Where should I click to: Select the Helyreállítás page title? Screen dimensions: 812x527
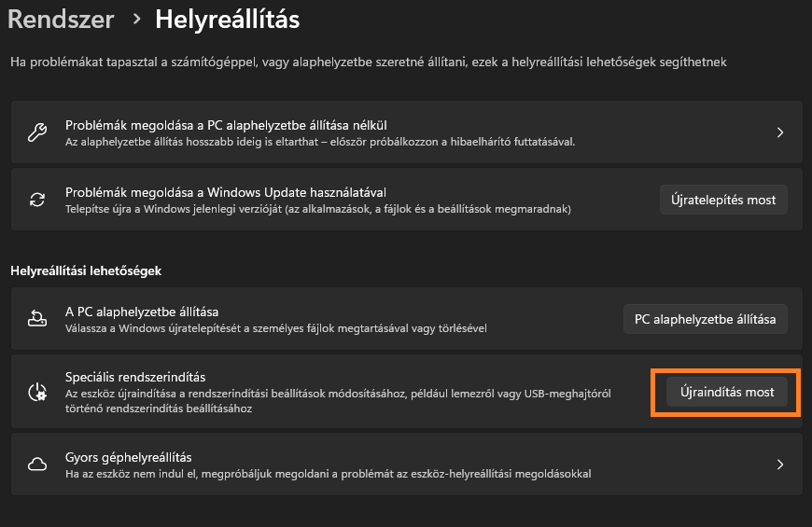tap(227, 19)
